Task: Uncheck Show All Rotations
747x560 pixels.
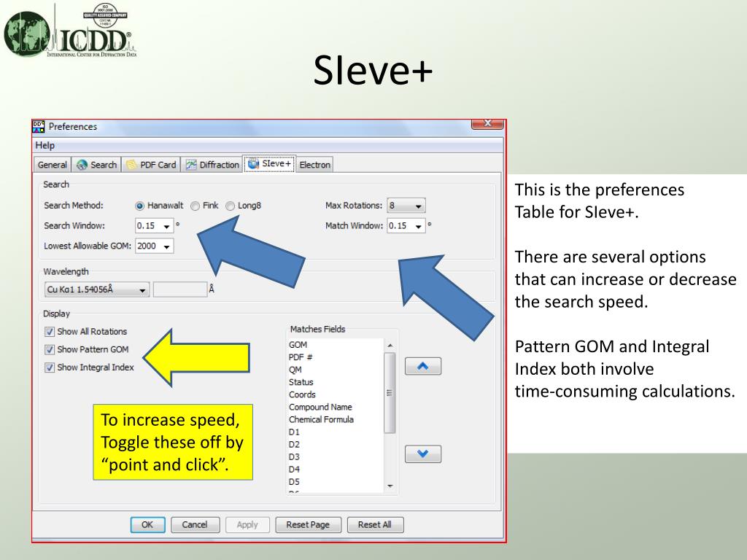Action: [50, 332]
